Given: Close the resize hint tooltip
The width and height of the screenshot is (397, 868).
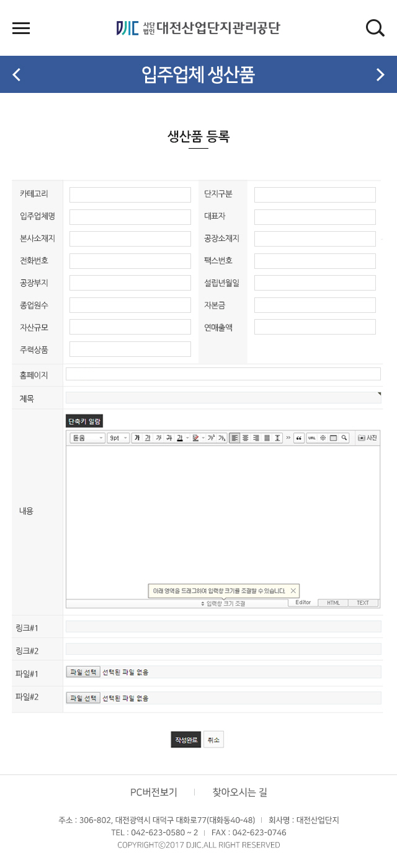Looking at the screenshot, I should pyautogui.click(x=293, y=591).
